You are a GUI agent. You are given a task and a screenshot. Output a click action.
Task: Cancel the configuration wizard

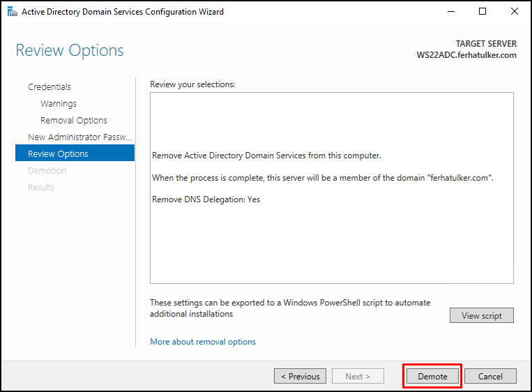click(x=490, y=376)
